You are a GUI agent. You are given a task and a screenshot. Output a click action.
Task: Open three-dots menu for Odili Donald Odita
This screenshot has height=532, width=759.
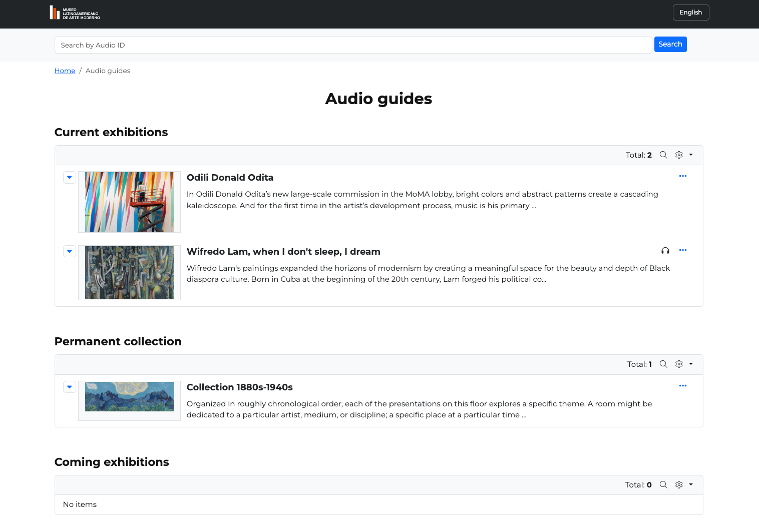click(682, 176)
